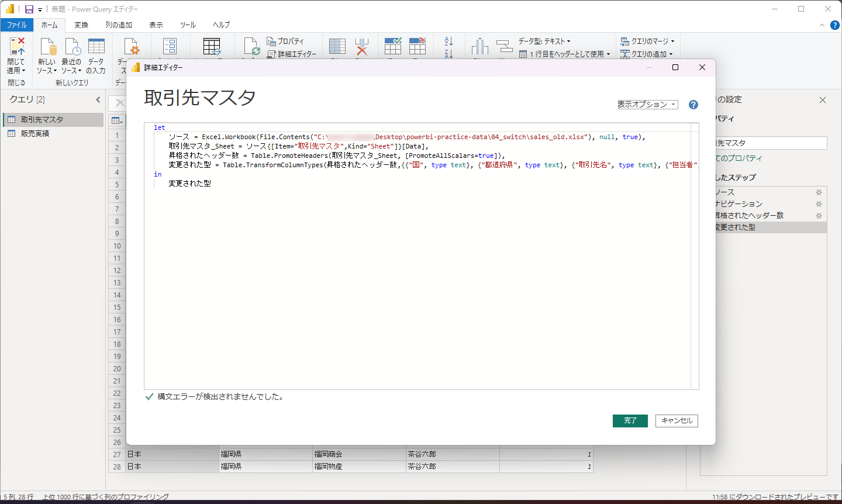Open settings gear for the ソース step
Image resolution: width=842 pixels, height=504 pixels.
[x=819, y=192]
